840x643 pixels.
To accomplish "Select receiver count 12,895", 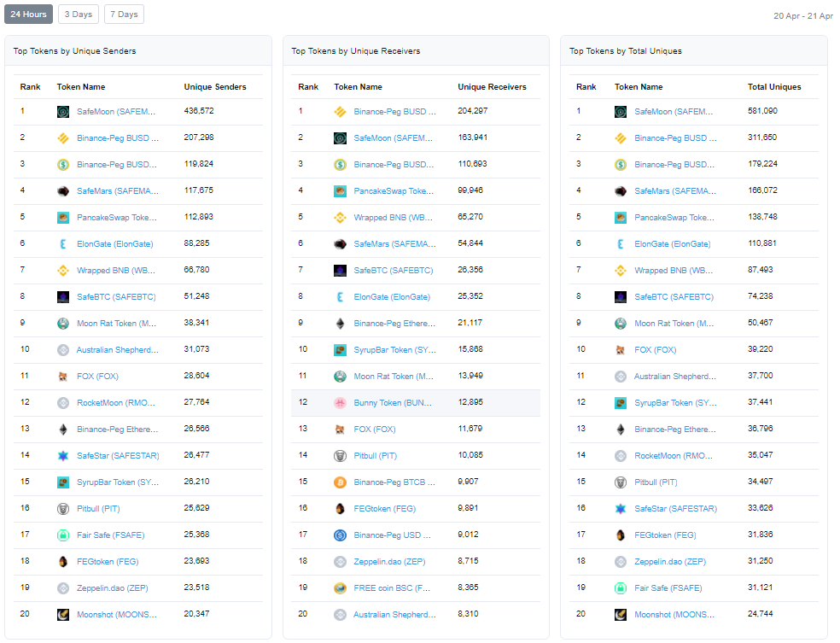I will 470,402.
